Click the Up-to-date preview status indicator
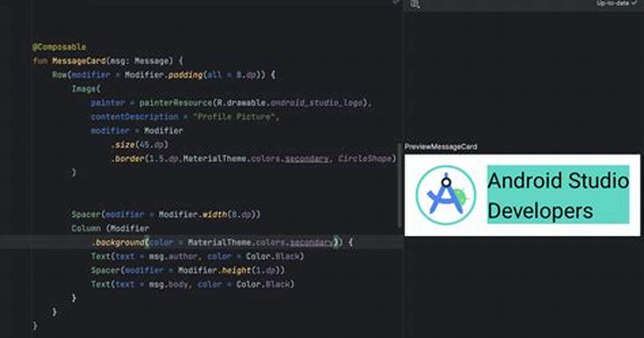Screen dimensions: 644x338 pyautogui.click(x=617, y=3)
